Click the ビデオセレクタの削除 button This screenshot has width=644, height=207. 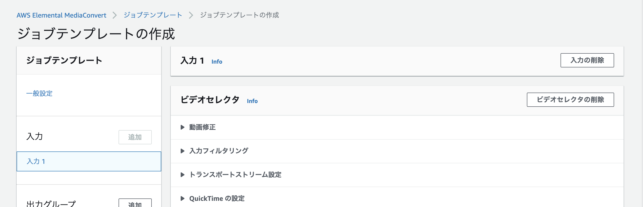[x=570, y=100]
